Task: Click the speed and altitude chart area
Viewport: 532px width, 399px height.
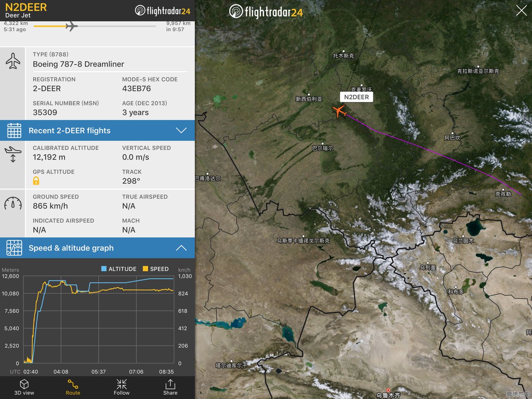Action: [x=98, y=320]
